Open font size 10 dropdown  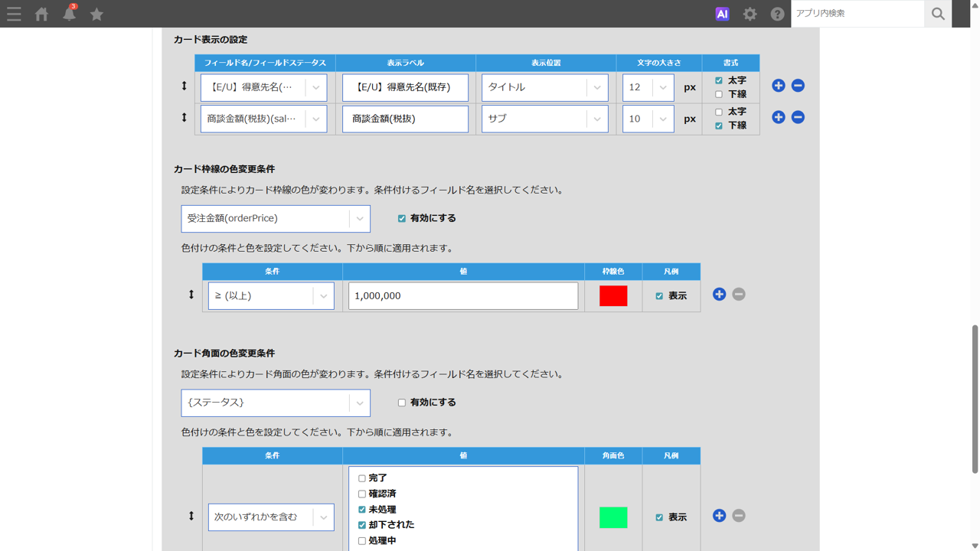pyautogui.click(x=648, y=119)
